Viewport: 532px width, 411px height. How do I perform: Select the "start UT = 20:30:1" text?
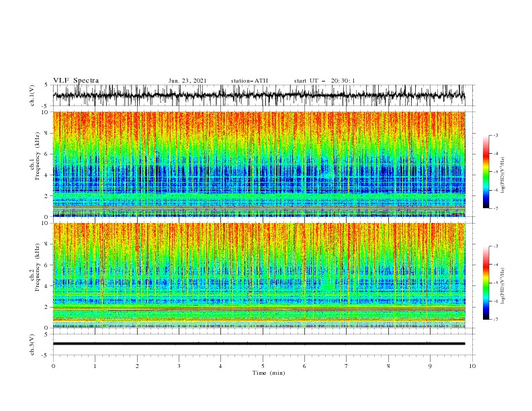coord(324,81)
